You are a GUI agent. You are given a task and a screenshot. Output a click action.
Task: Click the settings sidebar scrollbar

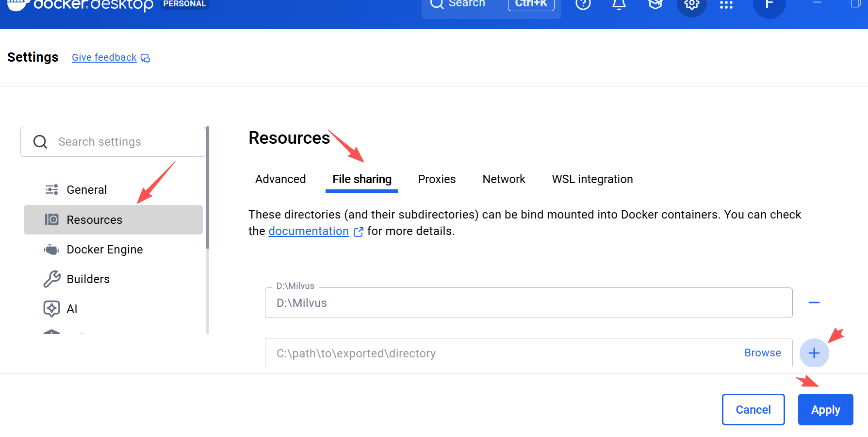pyautogui.click(x=208, y=188)
